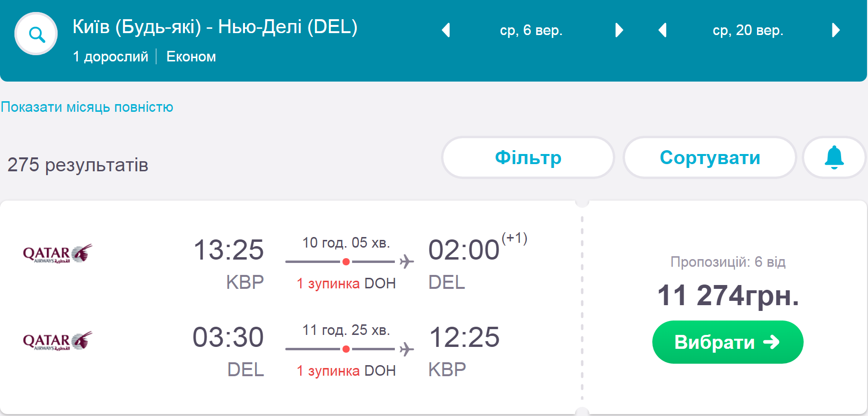The height and width of the screenshot is (416, 868).
Task: Click the 11 274грн. price
Action: click(728, 295)
